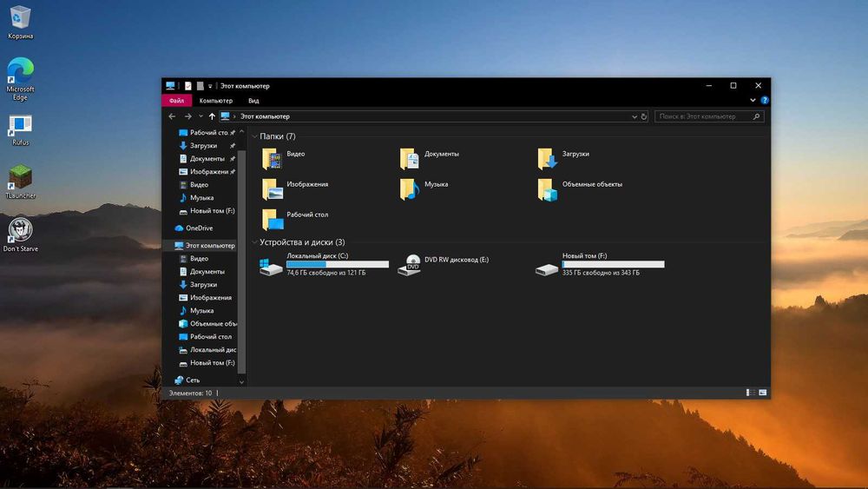868x489 pixels.
Task: Open address bar history dropdown
Action: coord(635,116)
